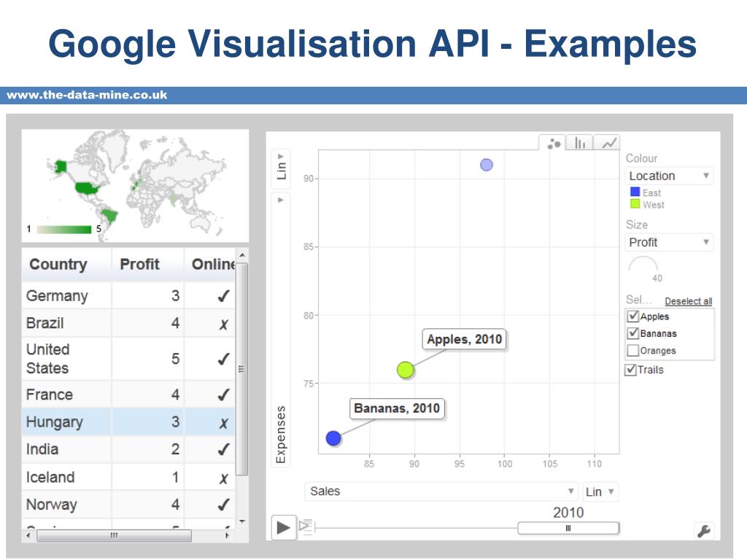Image resolution: width=747 pixels, height=560 pixels.
Task: Switch to the line chart tab
Action: click(608, 143)
